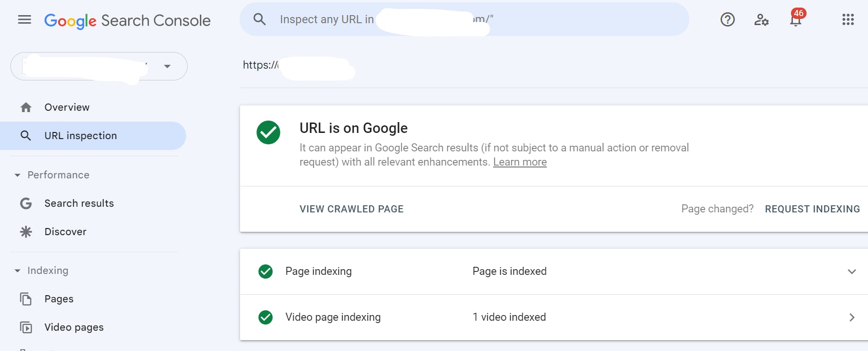Click the 'URL is on Google' heading
The image size is (868, 351).
(x=353, y=128)
